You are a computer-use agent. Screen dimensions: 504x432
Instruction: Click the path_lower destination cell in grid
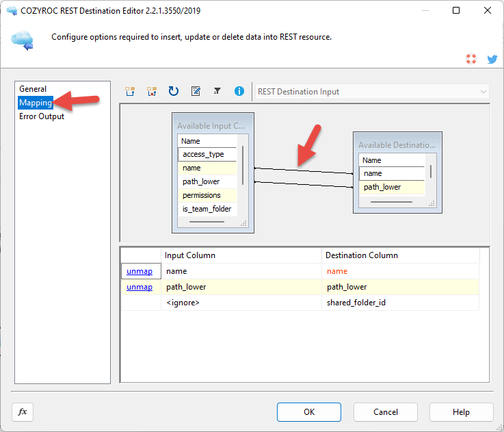(401, 287)
